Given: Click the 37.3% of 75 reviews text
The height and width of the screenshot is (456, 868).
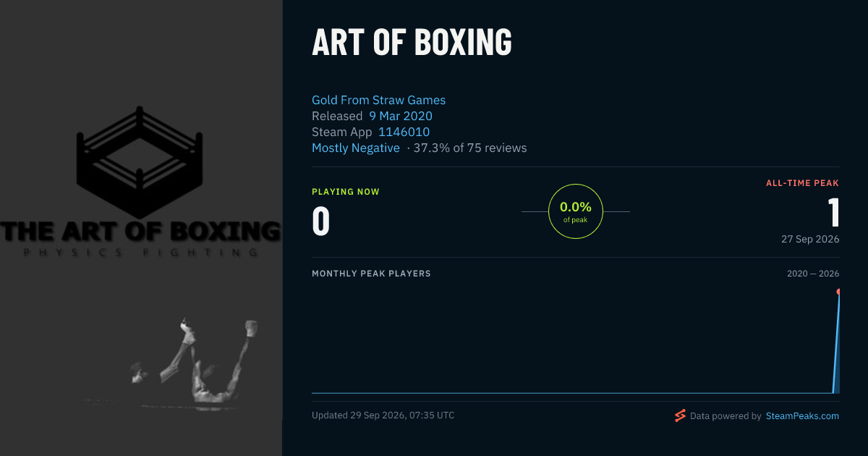Looking at the screenshot, I should [470, 148].
